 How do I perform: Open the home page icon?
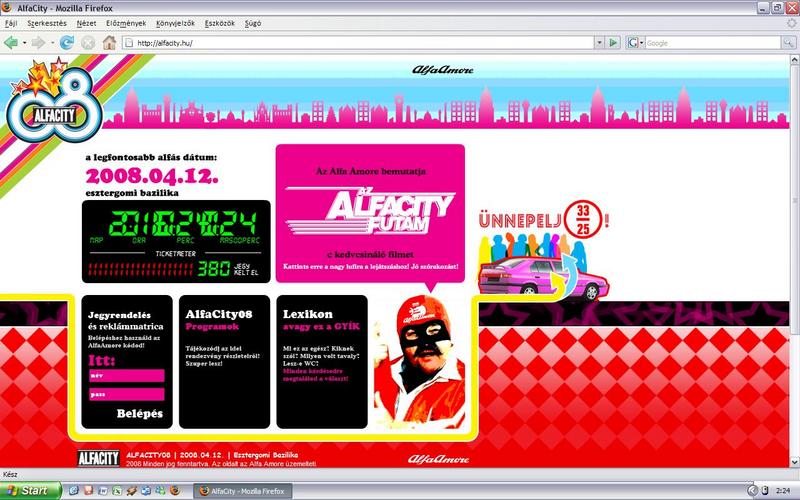pyautogui.click(x=109, y=43)
